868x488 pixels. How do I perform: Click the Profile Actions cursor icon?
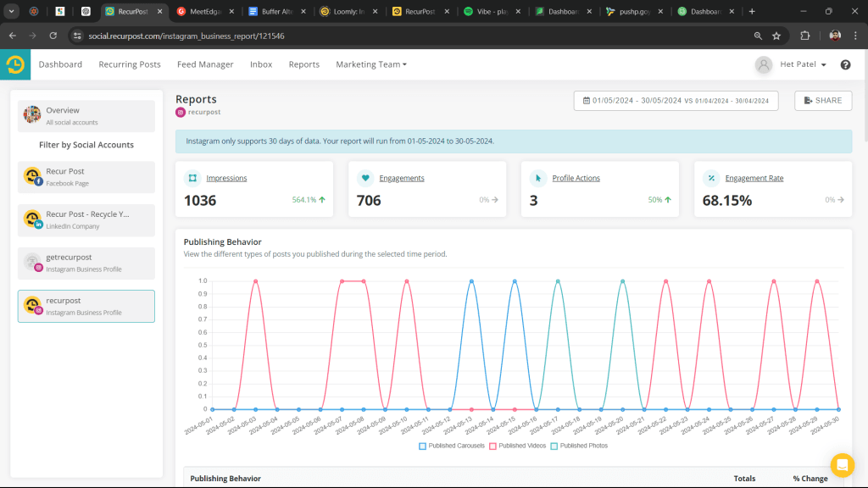pyautogui.click(x=539, y=178)
